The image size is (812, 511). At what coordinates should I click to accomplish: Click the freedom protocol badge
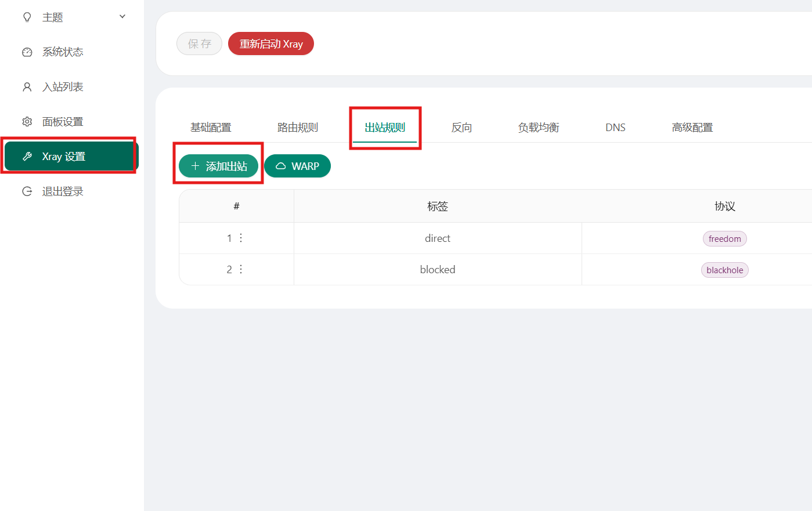pos(724,238)
